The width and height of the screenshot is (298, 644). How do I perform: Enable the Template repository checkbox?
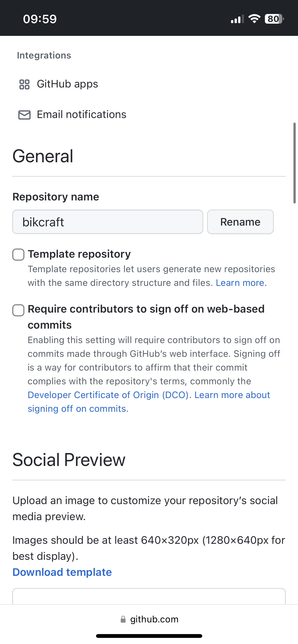pyautogui.click(x=18, y=255)
